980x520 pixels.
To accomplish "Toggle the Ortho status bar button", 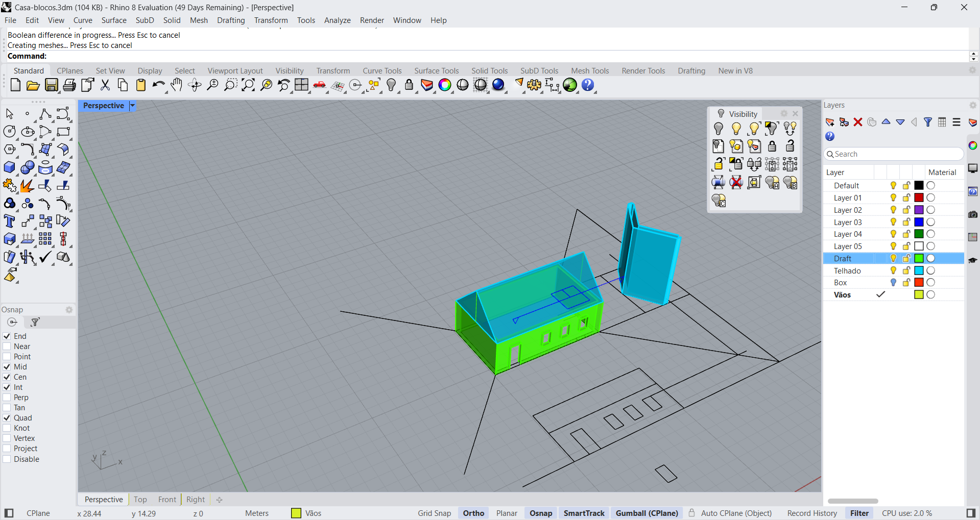I will [x=473, y=513].
